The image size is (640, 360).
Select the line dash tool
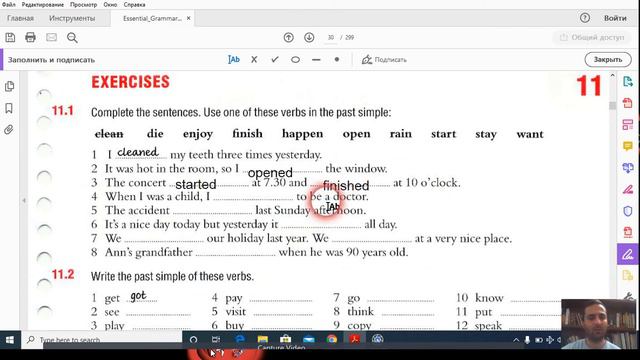coord(316,60)
